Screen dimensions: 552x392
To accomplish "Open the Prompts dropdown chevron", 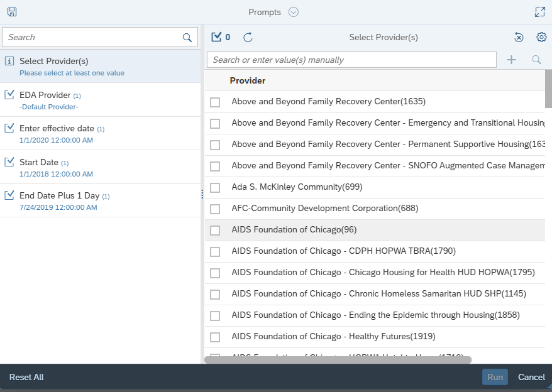I will pyautogui.click(x=293, y=12).
